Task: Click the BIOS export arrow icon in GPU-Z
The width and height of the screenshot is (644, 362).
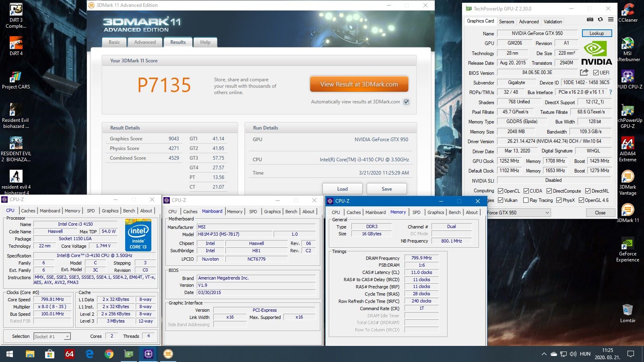Action: 584,72
